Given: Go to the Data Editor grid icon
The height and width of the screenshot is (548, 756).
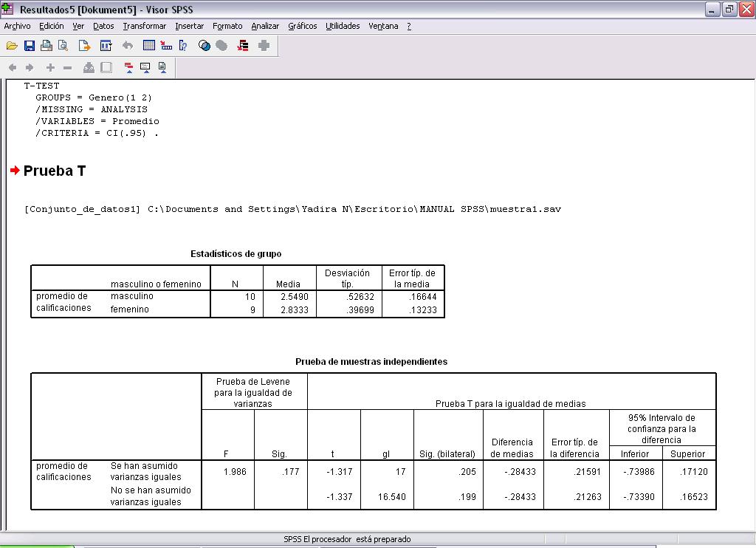Looking at the screenshot, I should pyautogui.click(x=149, y=46).
